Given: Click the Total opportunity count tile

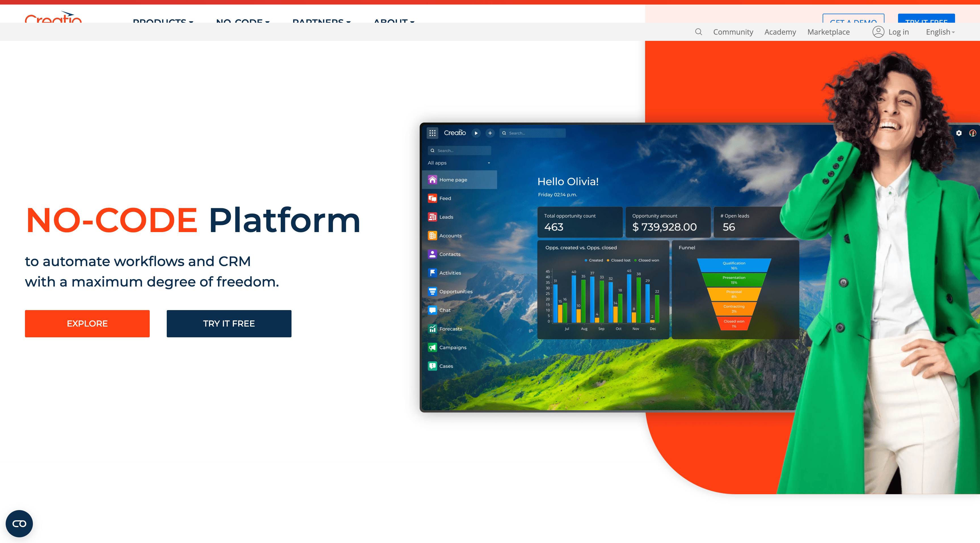Looking at the screenshot, I should click(580, 222).
